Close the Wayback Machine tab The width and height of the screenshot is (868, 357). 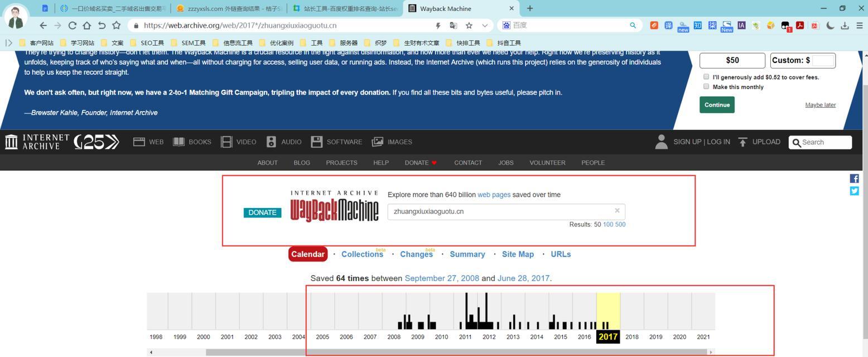tap(512, 8)
